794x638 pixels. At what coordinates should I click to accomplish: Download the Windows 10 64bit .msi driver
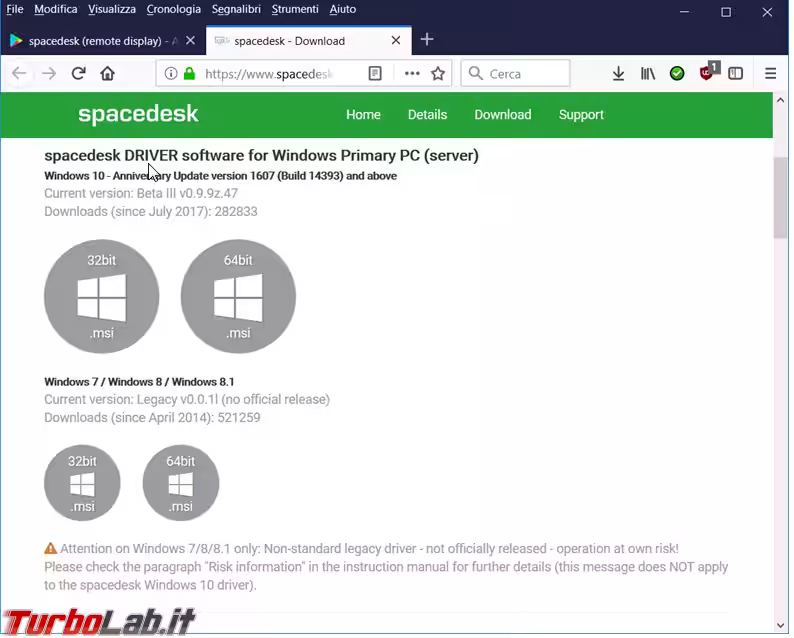point(239,297)
